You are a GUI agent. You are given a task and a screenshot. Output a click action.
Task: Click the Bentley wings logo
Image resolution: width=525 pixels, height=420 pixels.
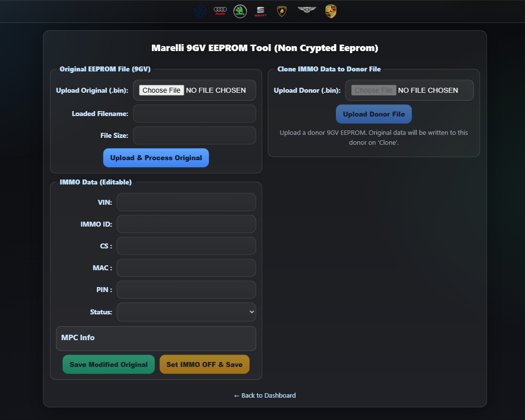click(306, 11)
